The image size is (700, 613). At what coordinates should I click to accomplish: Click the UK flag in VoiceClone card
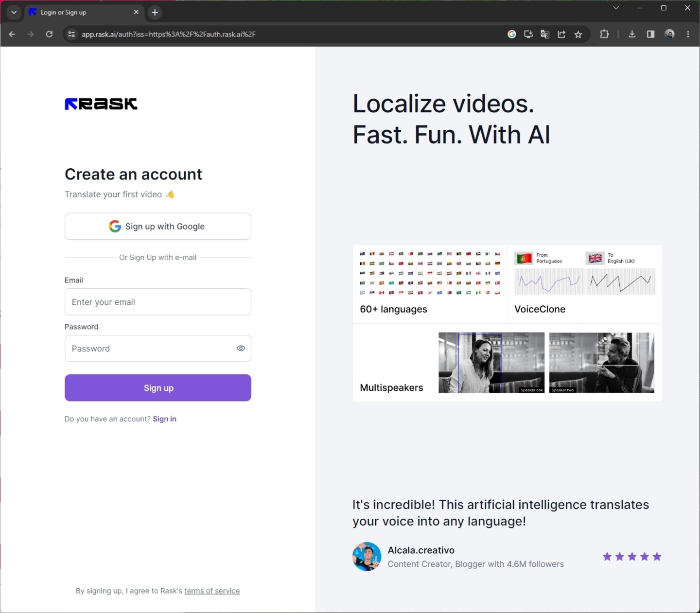[595, 258]
